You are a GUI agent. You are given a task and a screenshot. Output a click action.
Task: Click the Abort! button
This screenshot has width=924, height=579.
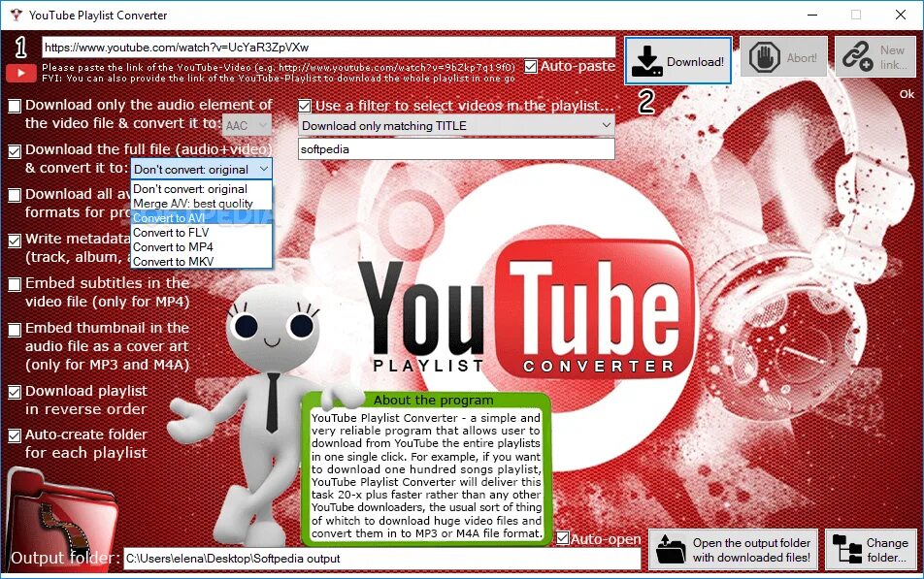coord(783,57)
